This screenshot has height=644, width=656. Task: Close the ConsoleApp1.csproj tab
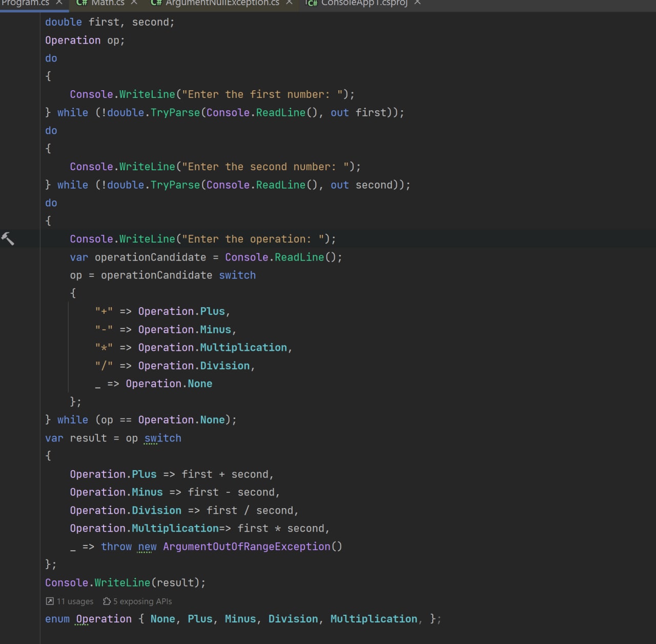coord(417,3)
